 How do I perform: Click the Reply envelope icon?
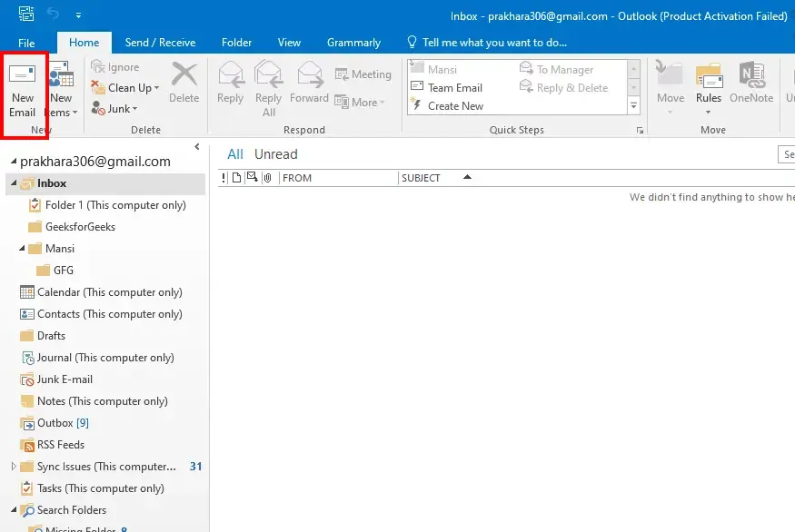pyautogui.click(x=231, y=74)
